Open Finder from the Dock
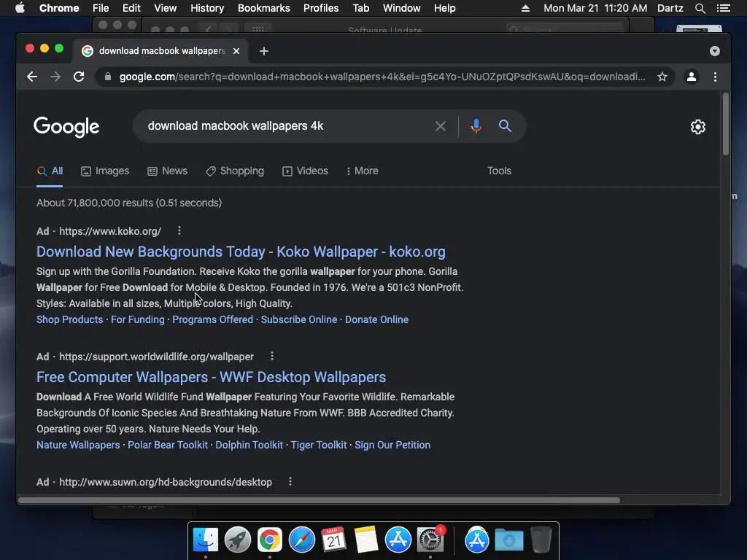 tap(206, 540)
